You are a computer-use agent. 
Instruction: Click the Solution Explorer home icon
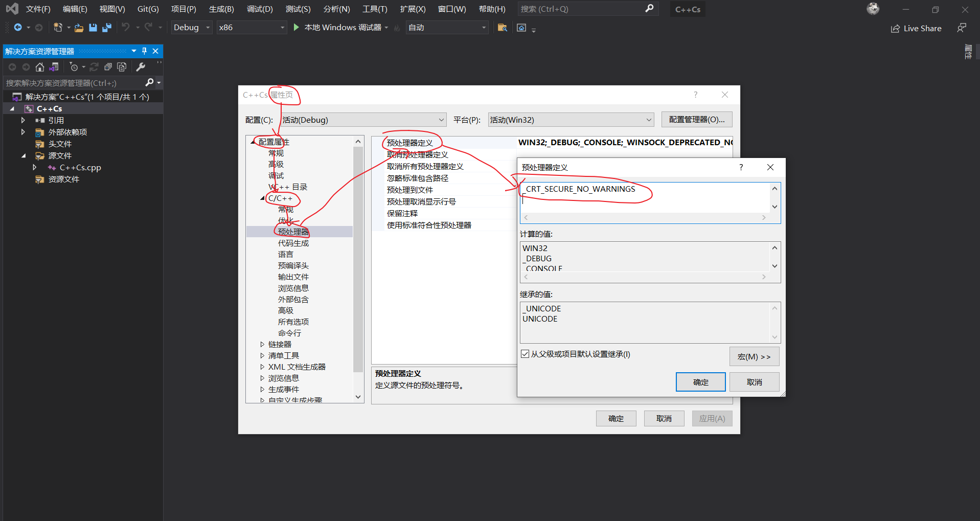40,67
